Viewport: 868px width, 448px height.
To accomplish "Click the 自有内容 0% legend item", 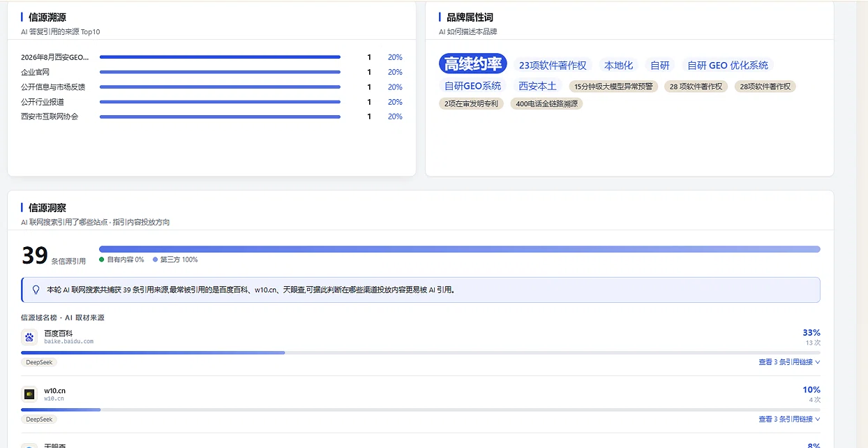I will [x=121, y=260].
